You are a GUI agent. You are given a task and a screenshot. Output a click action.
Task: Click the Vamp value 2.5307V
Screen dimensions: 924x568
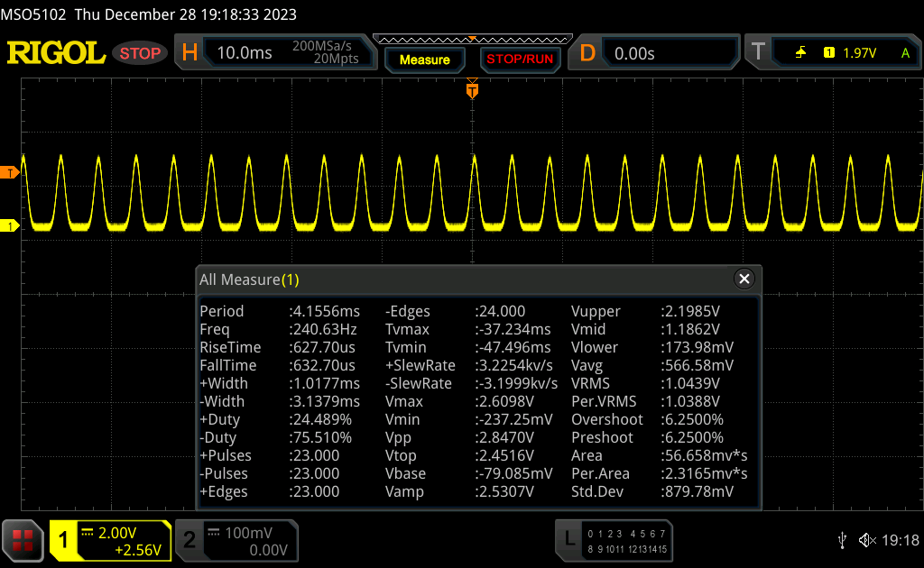tap(504, 491)
